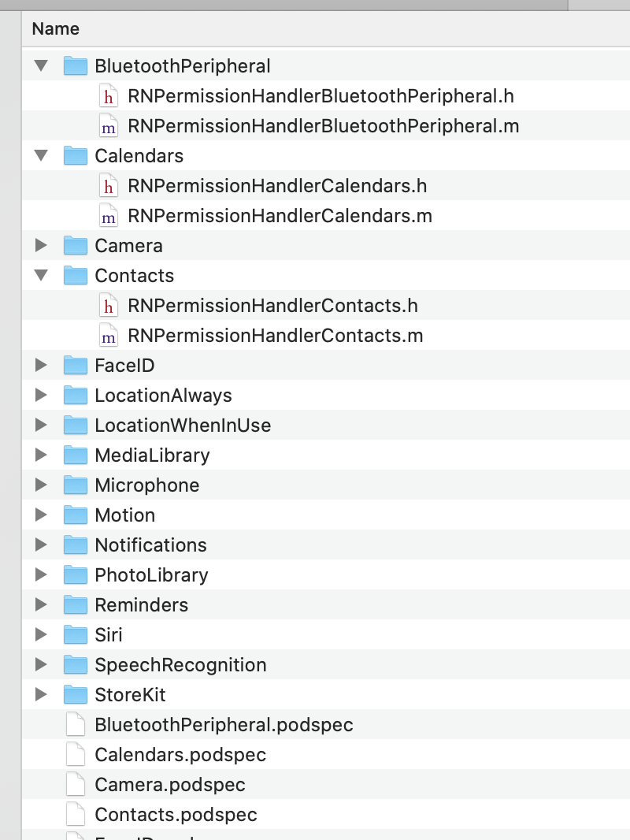Collapse the Contacts folder

[x=41, y=275]
